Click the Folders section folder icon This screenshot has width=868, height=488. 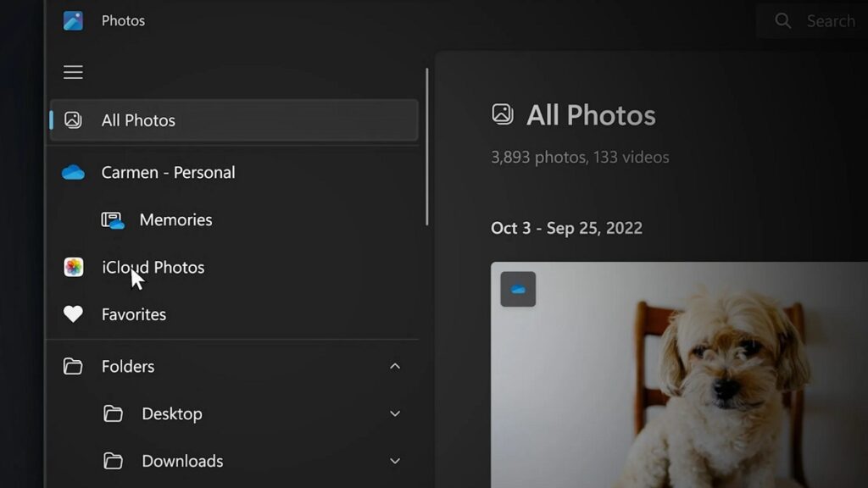coord(73,366)
